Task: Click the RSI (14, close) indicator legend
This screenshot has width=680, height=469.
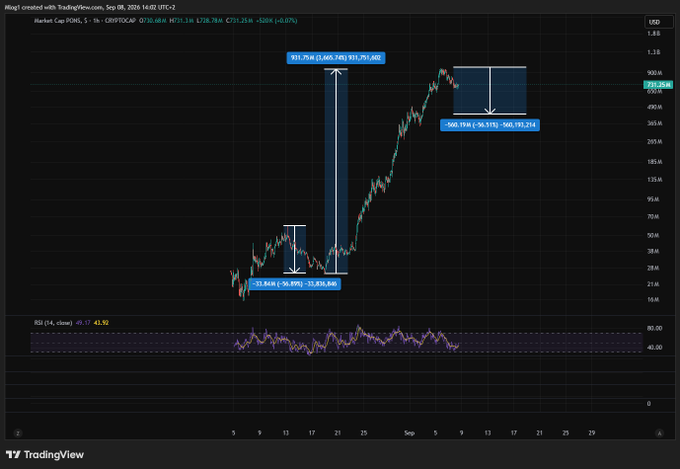Action: pos(53,323)
